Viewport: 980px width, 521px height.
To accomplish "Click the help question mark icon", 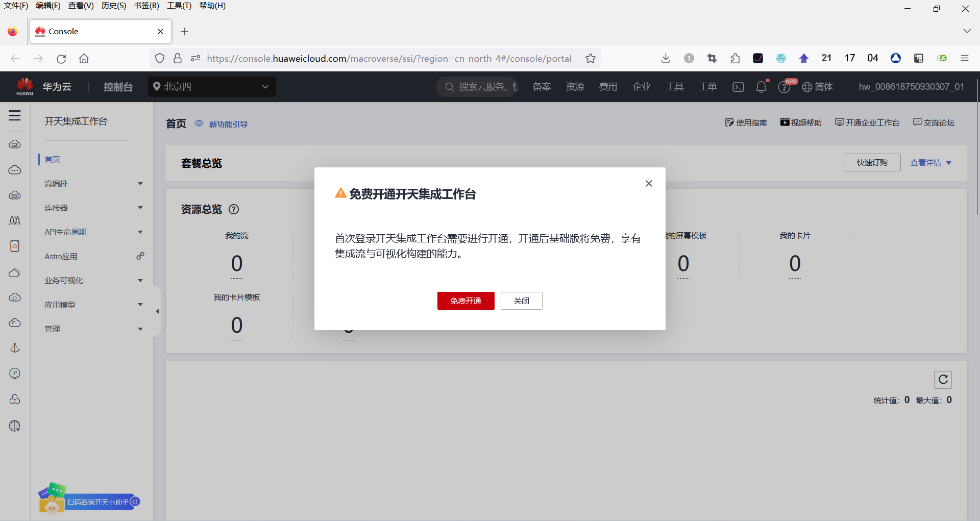I will coord(785,87).
